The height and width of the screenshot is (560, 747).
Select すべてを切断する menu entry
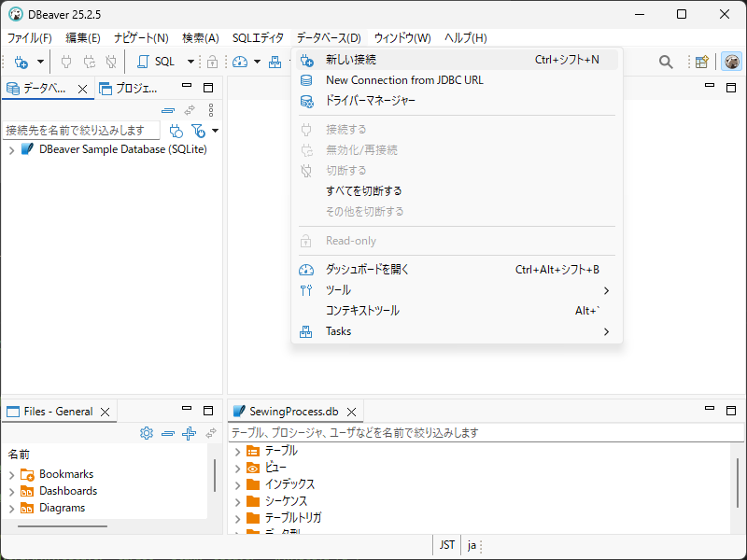457,191
